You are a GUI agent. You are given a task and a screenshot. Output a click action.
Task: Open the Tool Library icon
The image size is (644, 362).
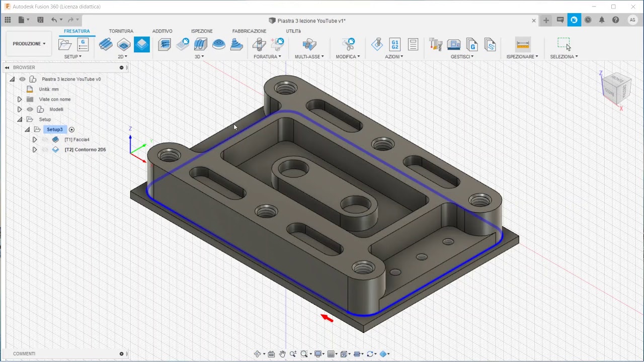[436, 44]
